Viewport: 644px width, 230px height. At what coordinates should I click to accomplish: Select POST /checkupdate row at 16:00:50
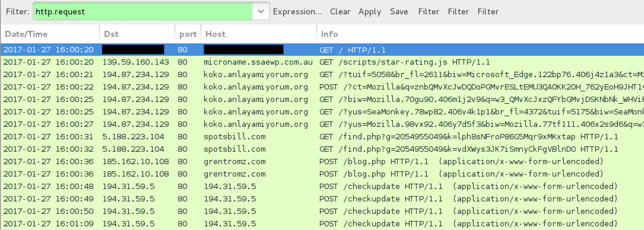point(322,211)
